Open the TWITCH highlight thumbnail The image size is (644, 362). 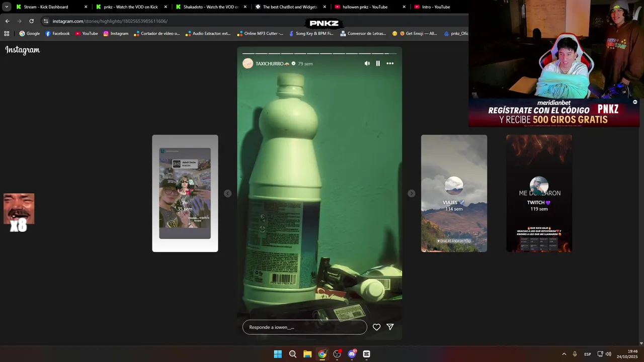point(539,193)
